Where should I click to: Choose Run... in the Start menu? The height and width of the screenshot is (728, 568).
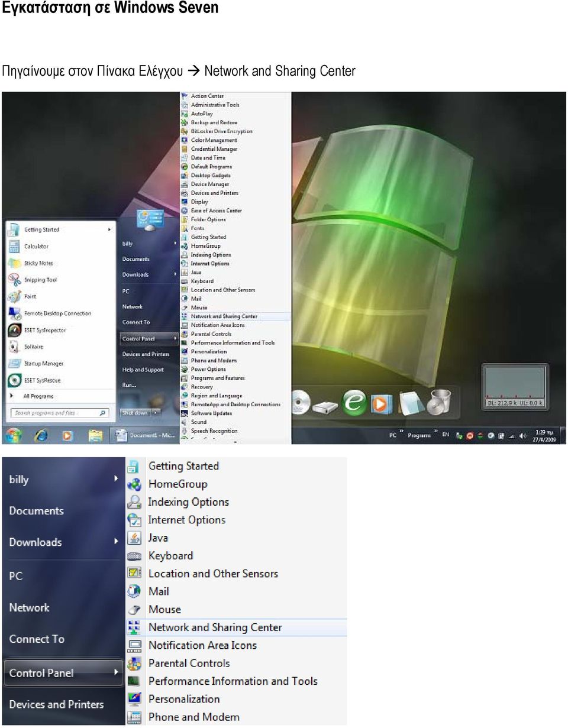129,385
